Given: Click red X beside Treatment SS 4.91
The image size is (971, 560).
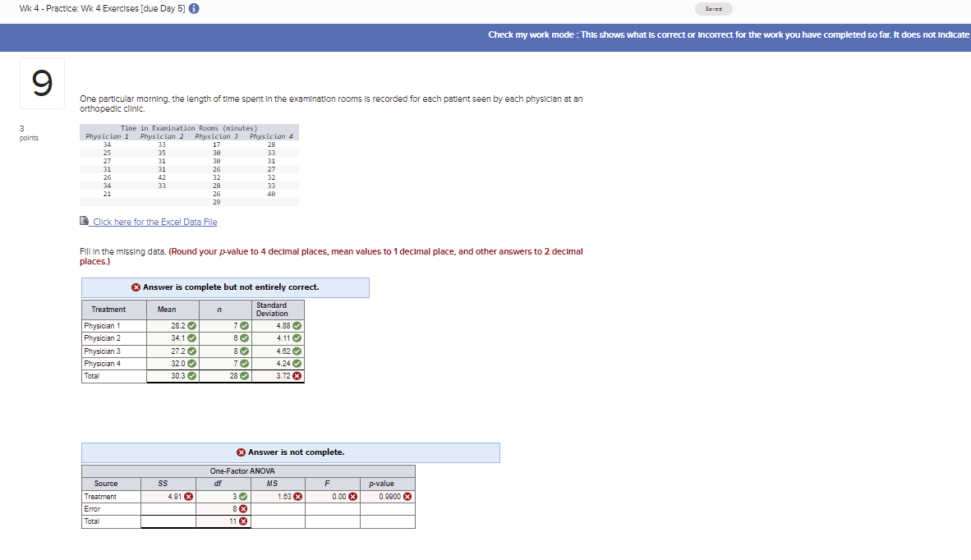Looking at the screenshot, I should click(189, 497).
